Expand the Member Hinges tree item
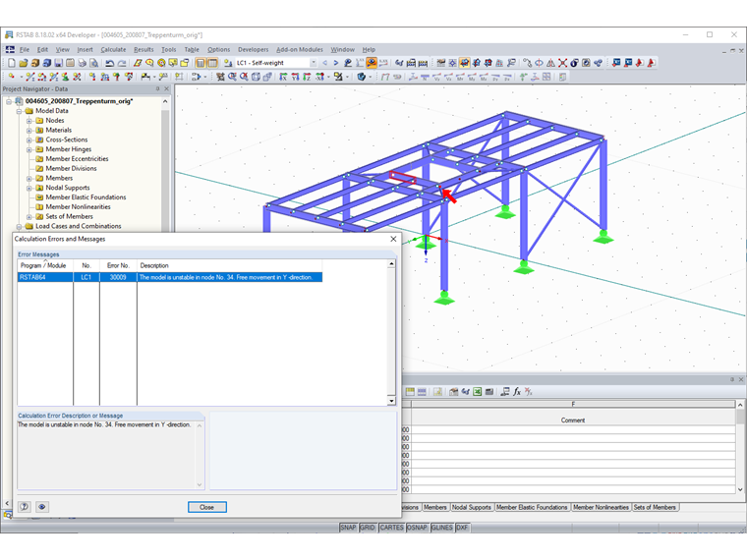The image size is (747, 560). tap(29, 149)
